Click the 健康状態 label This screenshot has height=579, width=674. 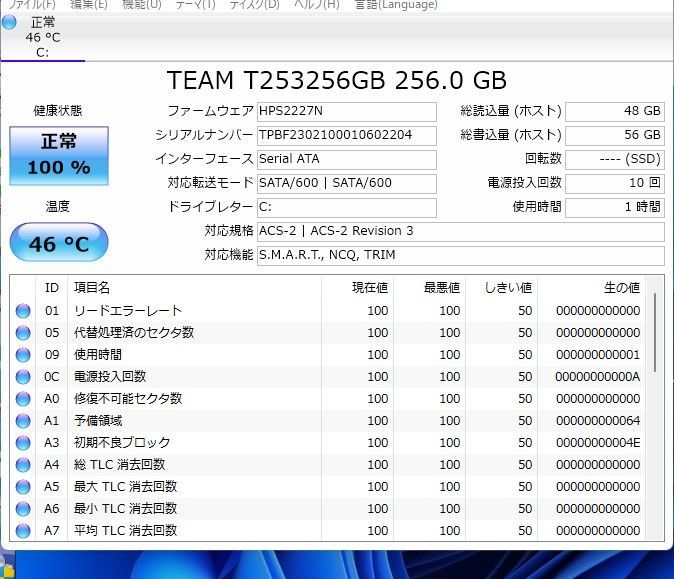pos(58,111)
